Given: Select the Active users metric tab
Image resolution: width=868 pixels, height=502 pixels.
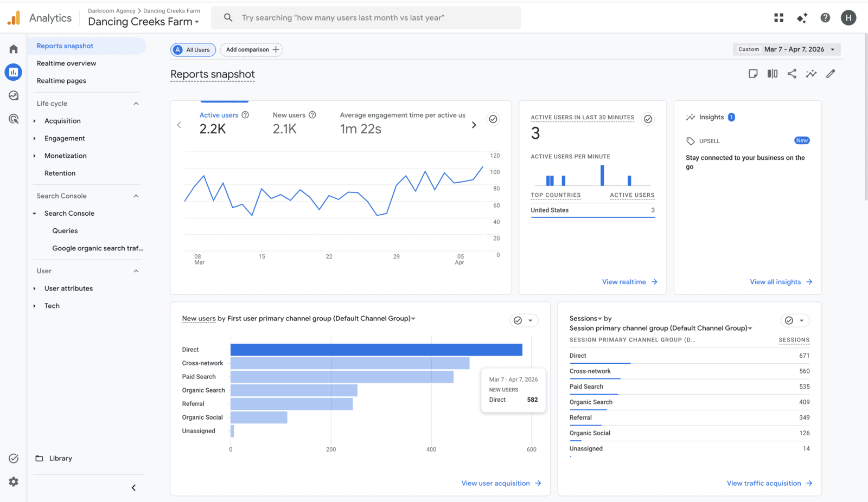Looking at the screenshot, I should click(x=224, y=123).
